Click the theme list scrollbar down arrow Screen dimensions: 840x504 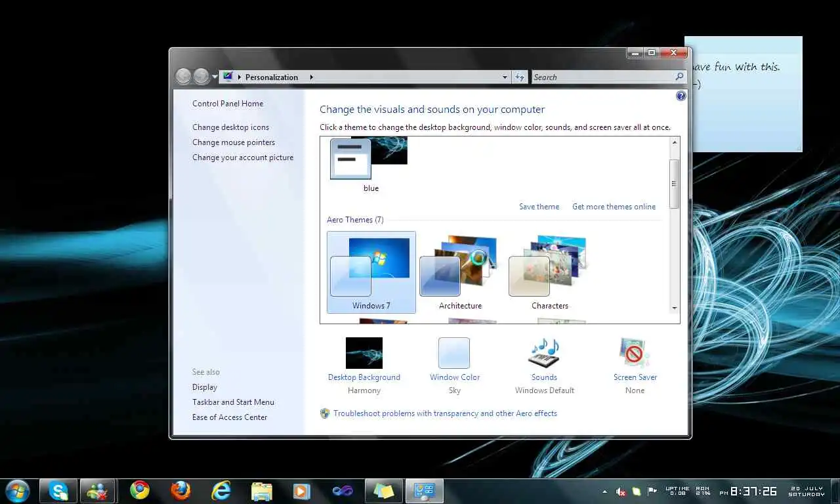[674, 308]
